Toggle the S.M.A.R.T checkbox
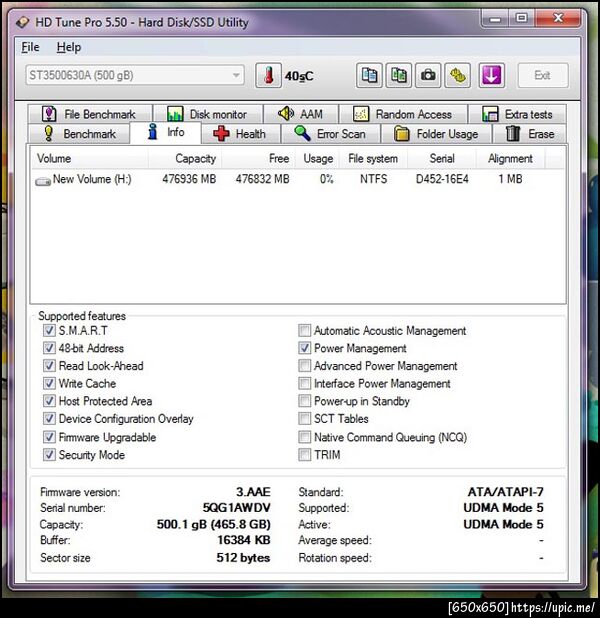 click(x=49, y=330)
